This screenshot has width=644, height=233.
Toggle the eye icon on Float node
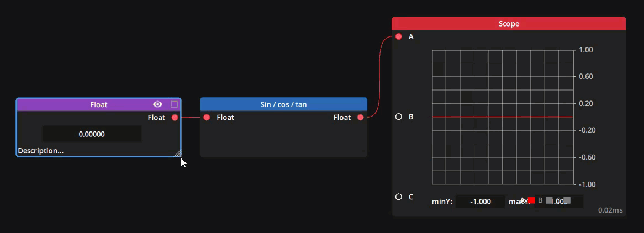coord(157,104)
